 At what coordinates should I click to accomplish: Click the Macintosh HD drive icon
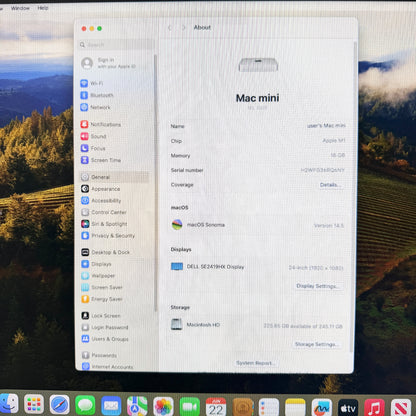pyautogui.click(x=176, y=324)
